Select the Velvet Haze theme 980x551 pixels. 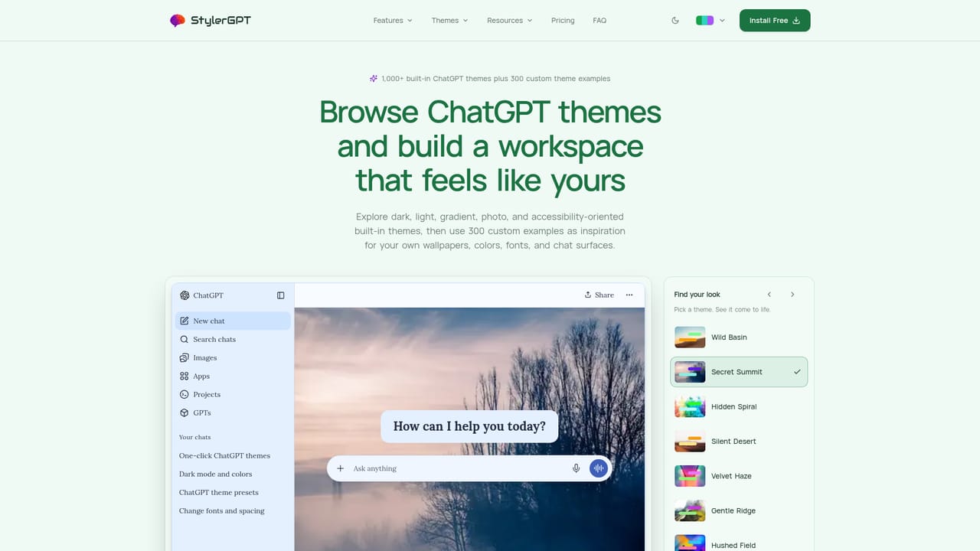(739, 476)
